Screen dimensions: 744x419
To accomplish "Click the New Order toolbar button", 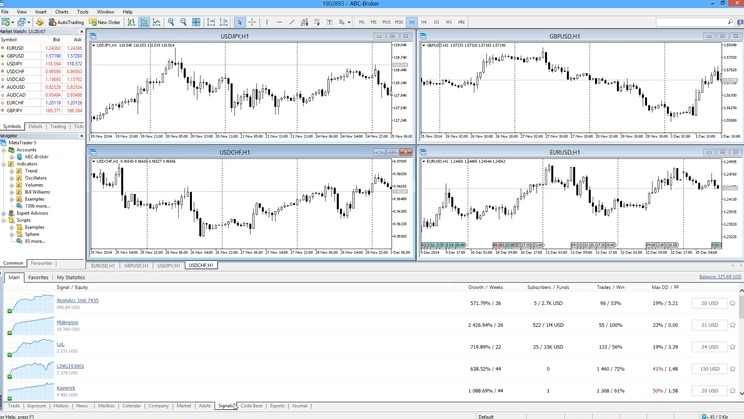I will (105, 22).
